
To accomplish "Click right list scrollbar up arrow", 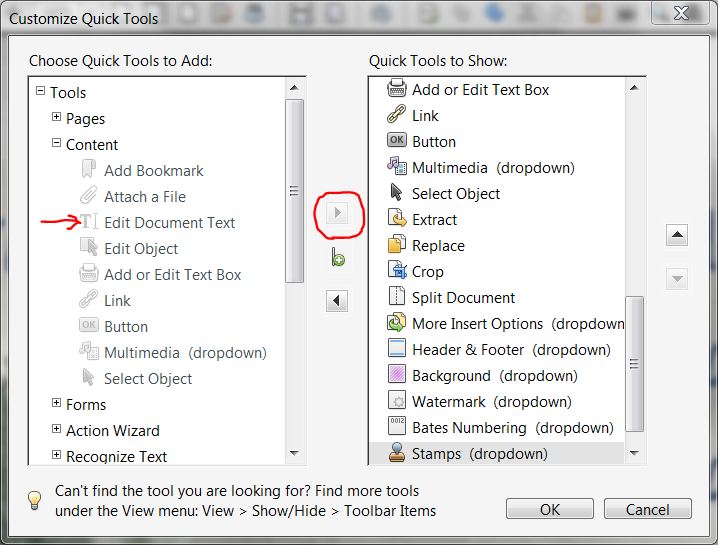I will pyautogui.click(x=634, y=88).
